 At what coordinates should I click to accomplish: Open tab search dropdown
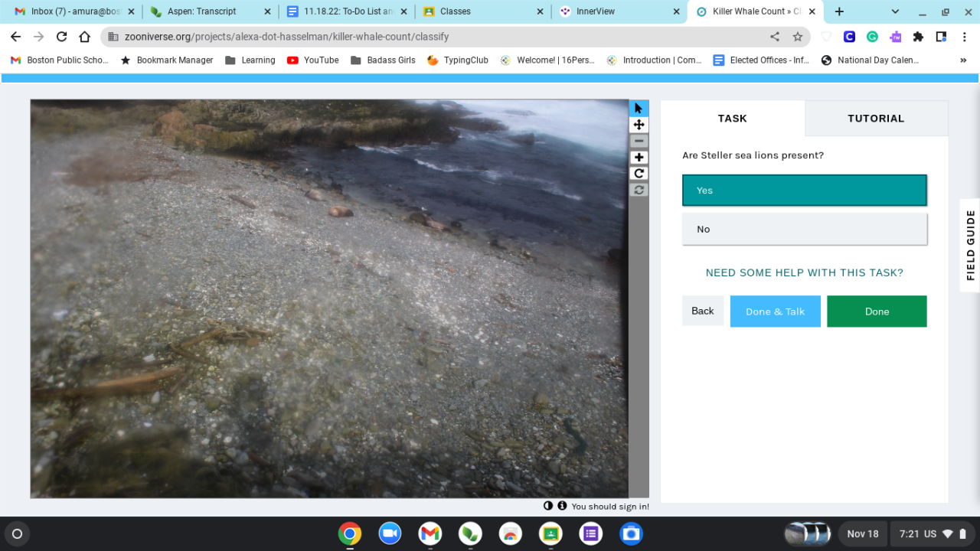[895, 11]
